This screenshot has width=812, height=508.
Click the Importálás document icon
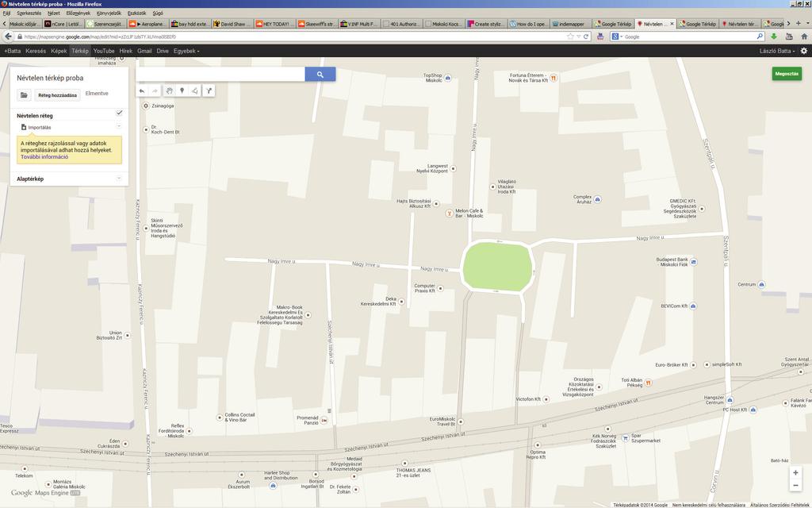pyautogui.click(x=24, y=127)
